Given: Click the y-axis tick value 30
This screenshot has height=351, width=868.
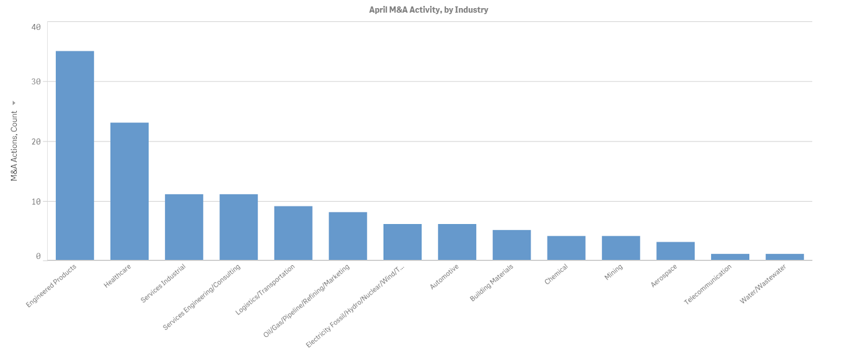Looking at the screenshot, I should [36, 81].
